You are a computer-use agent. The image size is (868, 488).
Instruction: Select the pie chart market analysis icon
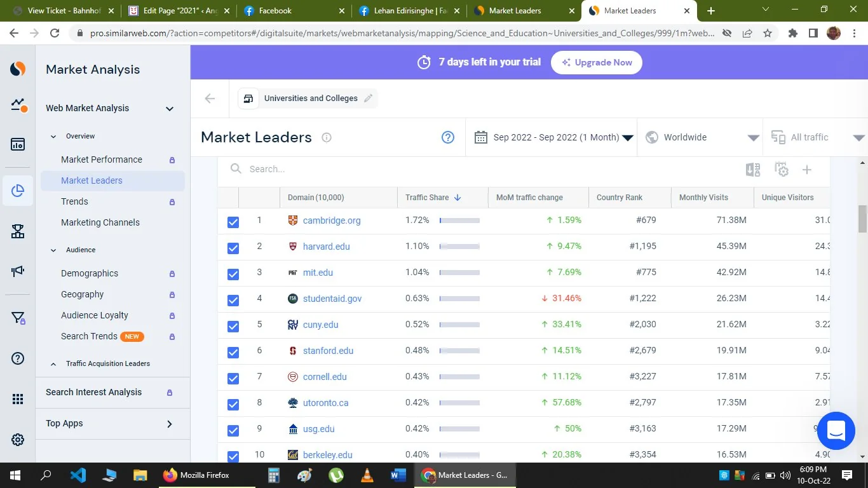(x=18, y=191)
